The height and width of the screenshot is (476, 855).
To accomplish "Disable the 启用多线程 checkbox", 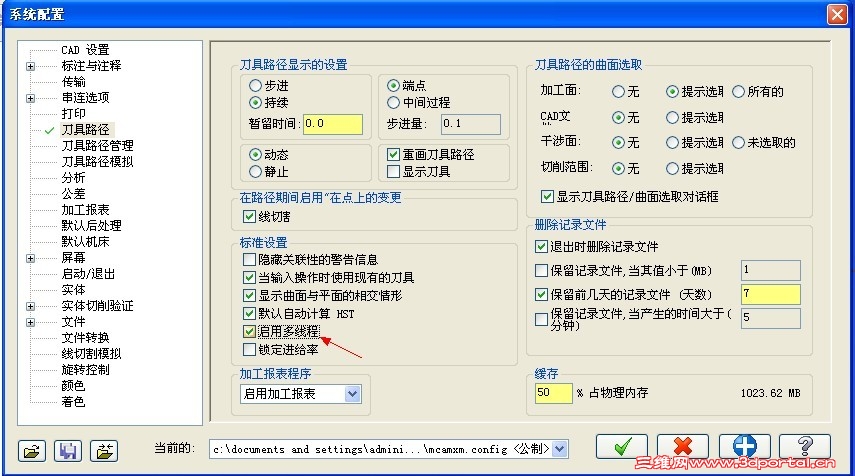I will (x=249, y=331).
